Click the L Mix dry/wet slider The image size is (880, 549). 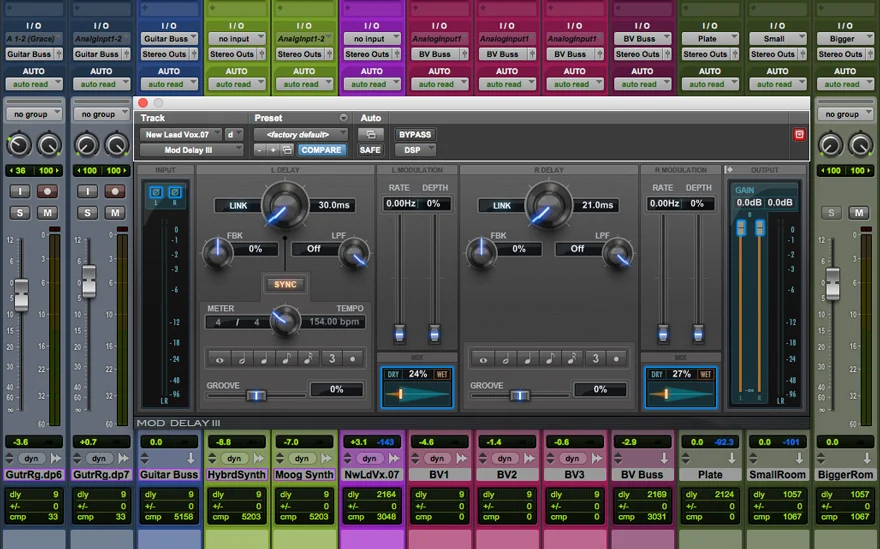416,395
